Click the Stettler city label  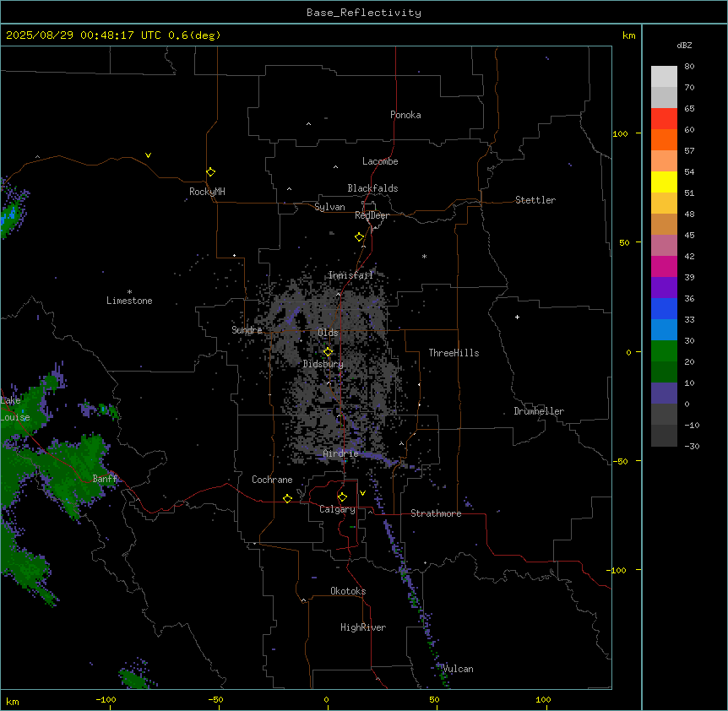pyautogui.click(x=535, y=200)
